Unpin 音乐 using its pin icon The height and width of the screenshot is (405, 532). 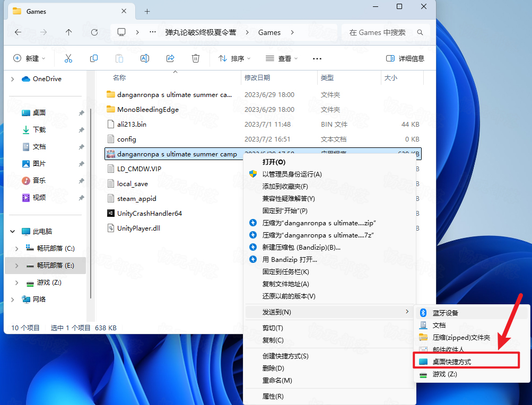tap(82, 181)
